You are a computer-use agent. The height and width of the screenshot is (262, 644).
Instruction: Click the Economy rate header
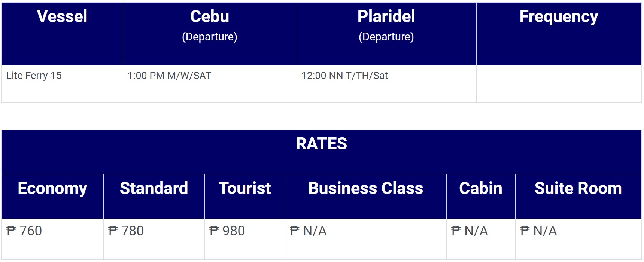(x=52, y=196)
